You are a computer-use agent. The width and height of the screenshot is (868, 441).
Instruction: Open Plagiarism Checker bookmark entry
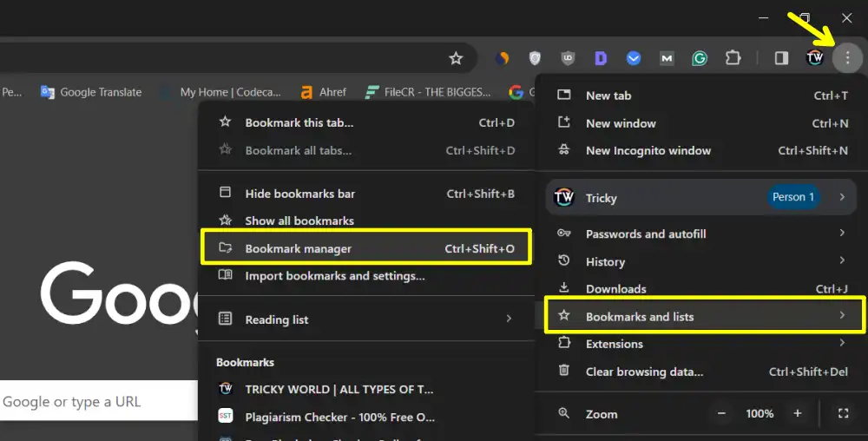(366, 418)
